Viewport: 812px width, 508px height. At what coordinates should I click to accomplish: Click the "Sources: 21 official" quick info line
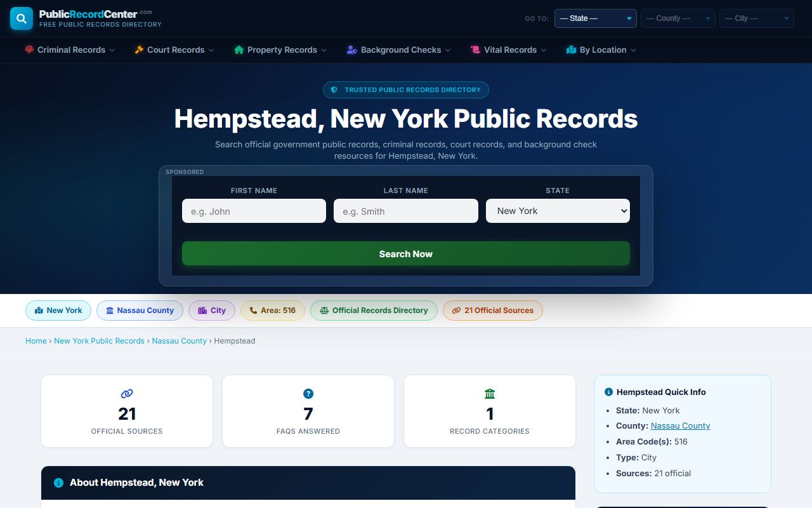tap(653, 474)
